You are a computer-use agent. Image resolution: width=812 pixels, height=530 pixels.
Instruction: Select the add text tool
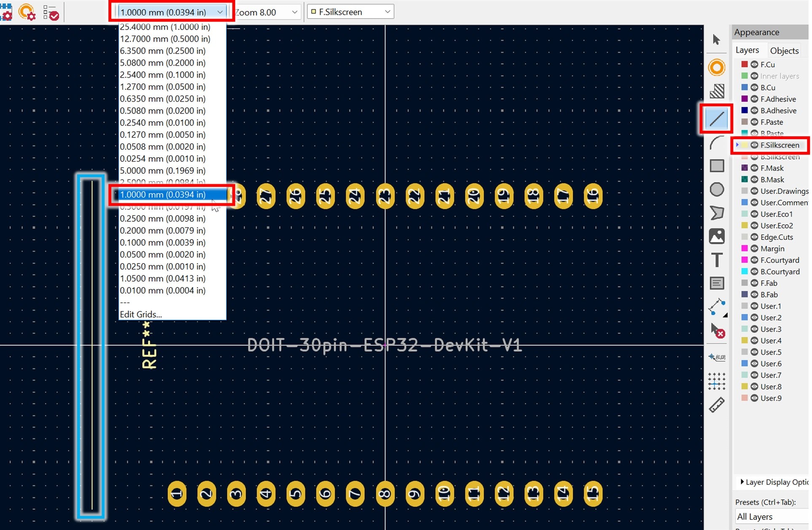[x=716, y=260]
